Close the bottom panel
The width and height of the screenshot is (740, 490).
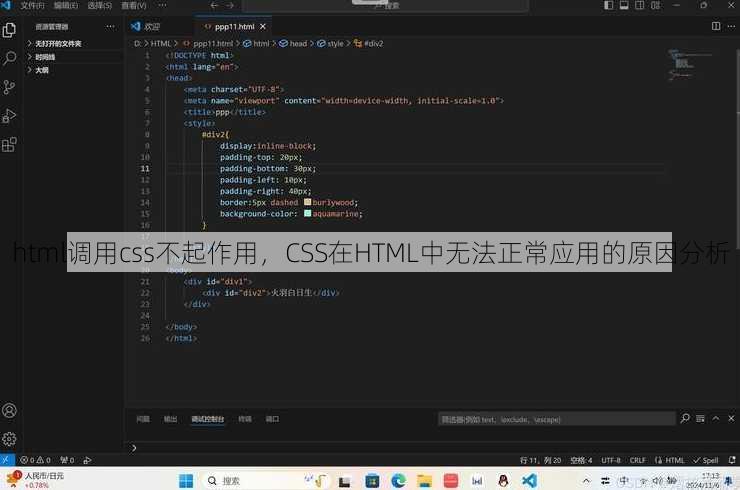click(731, 419)
